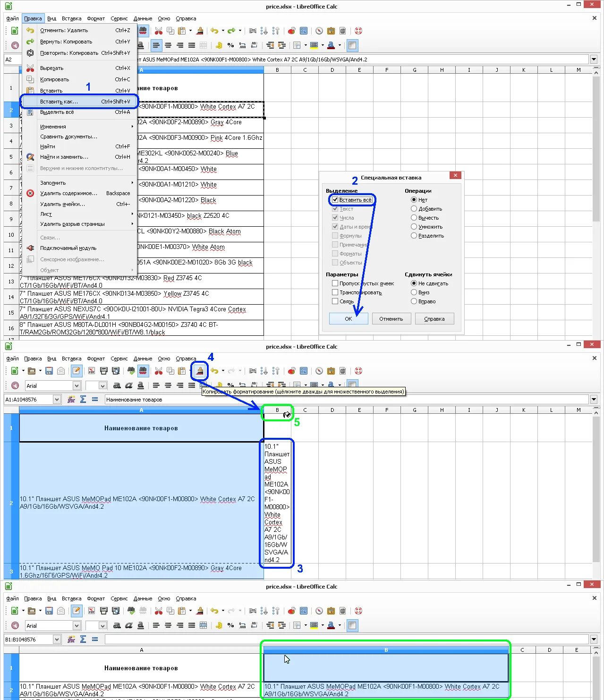This screenshot has height=700, width=604.
Task: Click Italic icon in bottom window toolbar
Action: (x=129, y=625)
